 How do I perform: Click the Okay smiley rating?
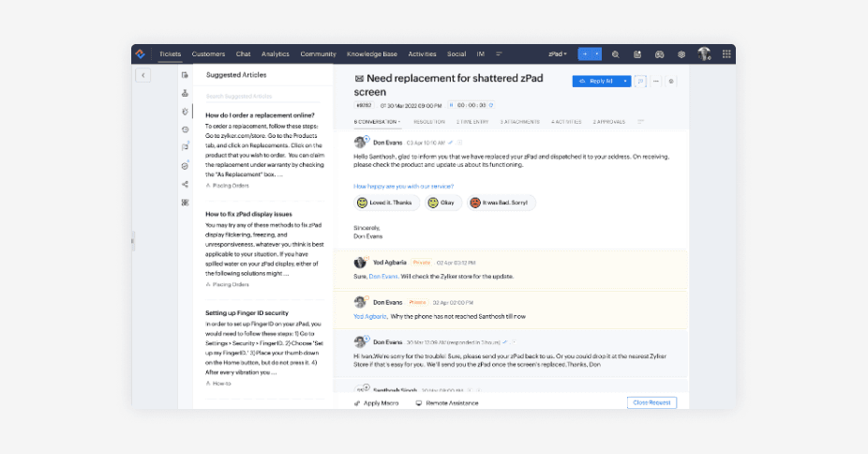click(442, 203)
